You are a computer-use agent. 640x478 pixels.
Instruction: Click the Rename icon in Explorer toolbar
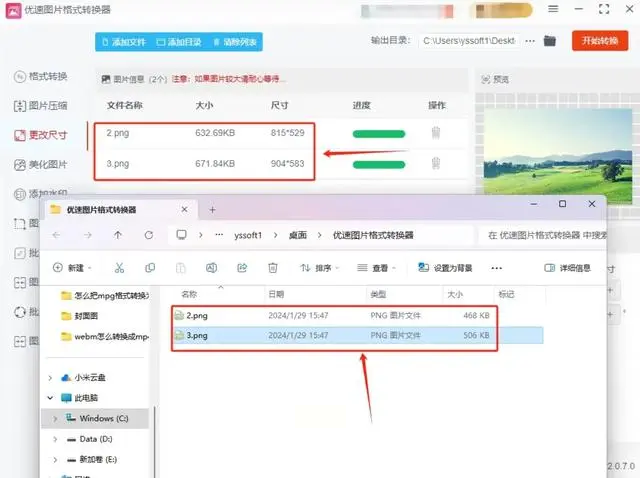pyautogui.click(x=211, y=268)
